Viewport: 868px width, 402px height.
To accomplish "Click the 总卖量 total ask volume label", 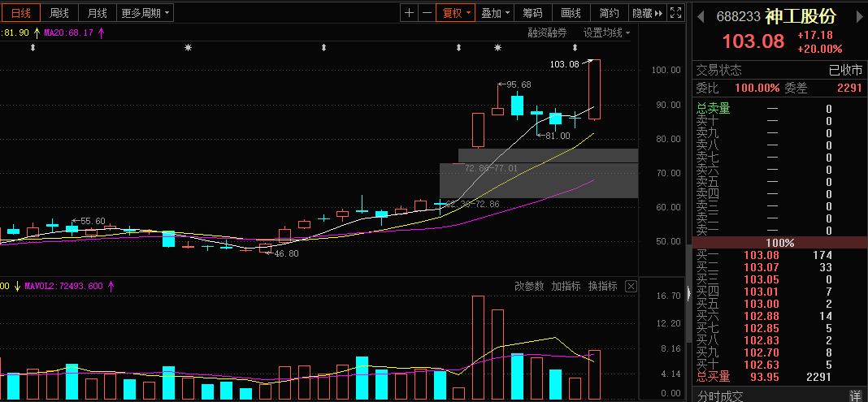I will click(713, 109).
